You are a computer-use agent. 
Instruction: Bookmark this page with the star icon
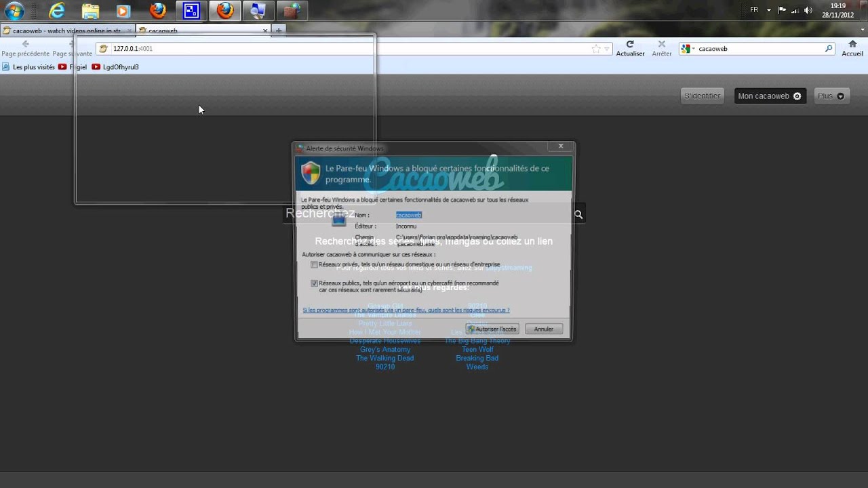596,49
